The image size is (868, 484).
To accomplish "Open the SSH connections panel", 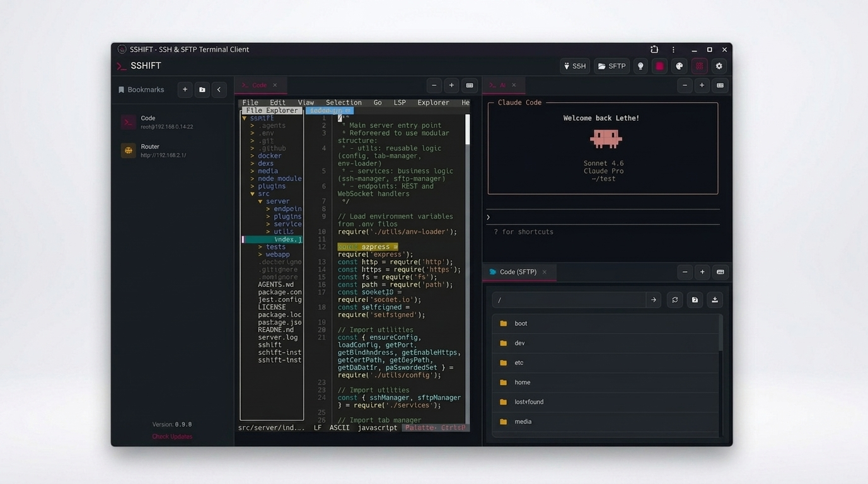I will coord(574,66).
